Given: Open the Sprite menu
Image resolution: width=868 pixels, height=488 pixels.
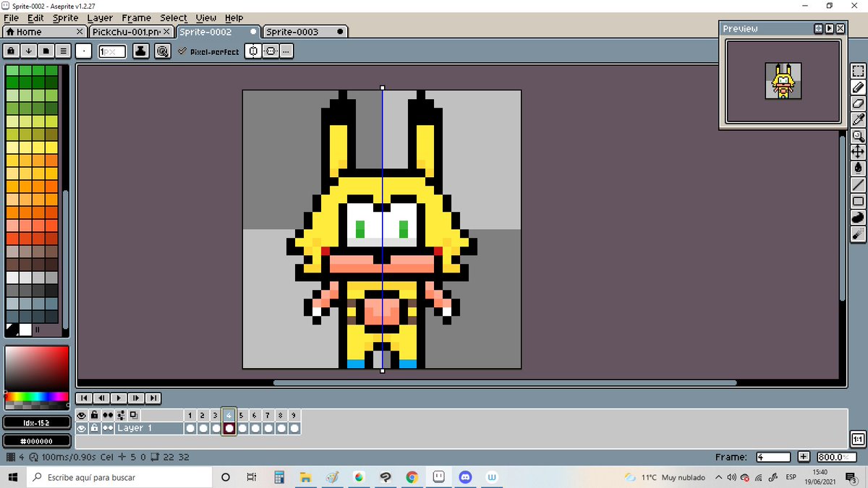Looking at the screenshot, I should pos(66,18).
